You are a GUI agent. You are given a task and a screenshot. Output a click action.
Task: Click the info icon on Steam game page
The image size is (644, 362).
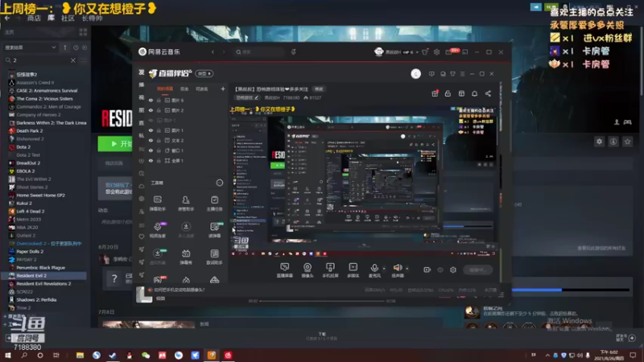coord(613,142)
